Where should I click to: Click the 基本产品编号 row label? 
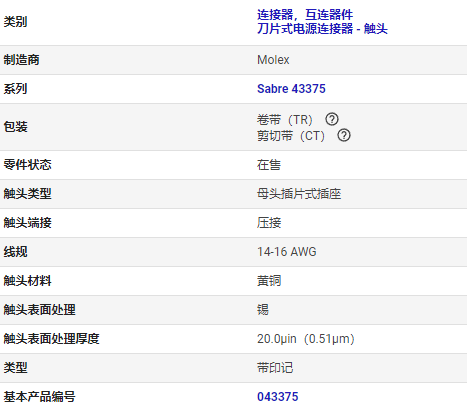[39, 397]
